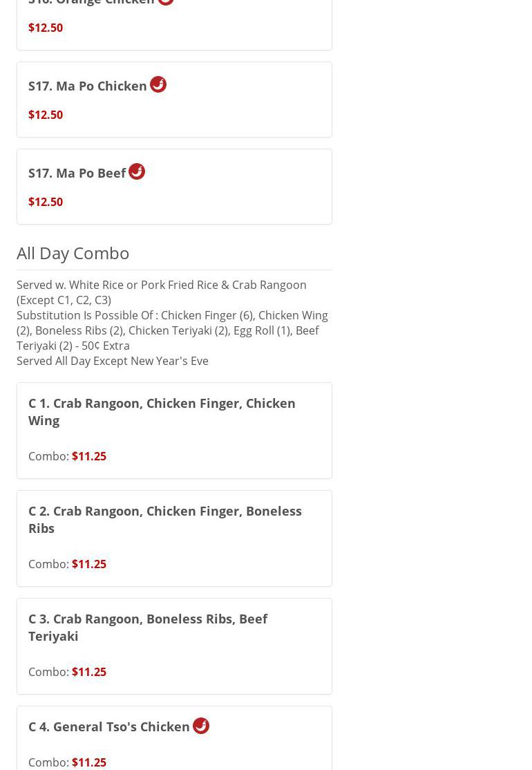The height and width of the screenshot is (770, 532).
Task: Click the $12.50 price under Ma Po Beef
Action: [46, 202]
